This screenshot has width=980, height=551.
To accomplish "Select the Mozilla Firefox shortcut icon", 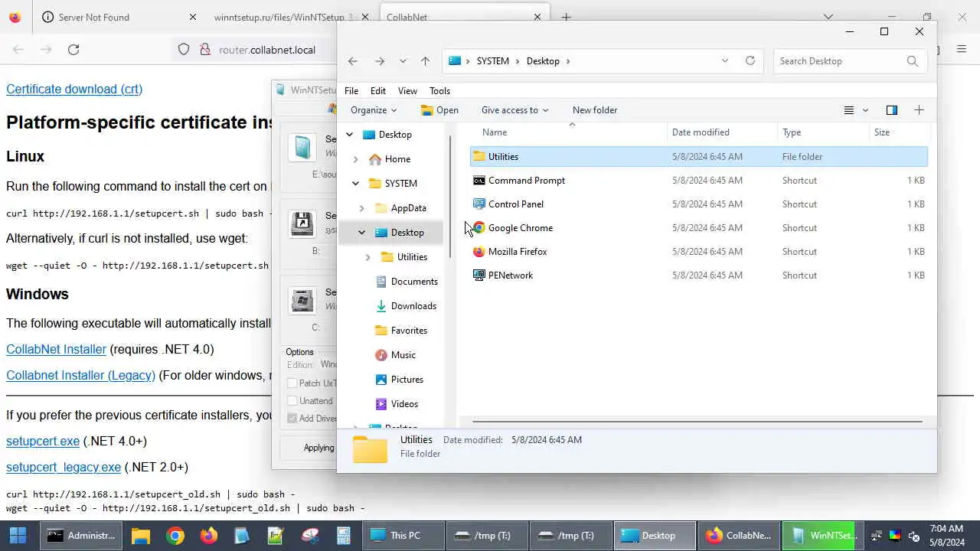I will (479, 252).
